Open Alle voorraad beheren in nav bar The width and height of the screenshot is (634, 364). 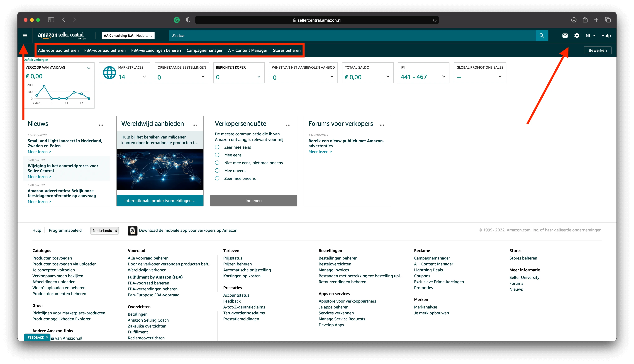58,50
